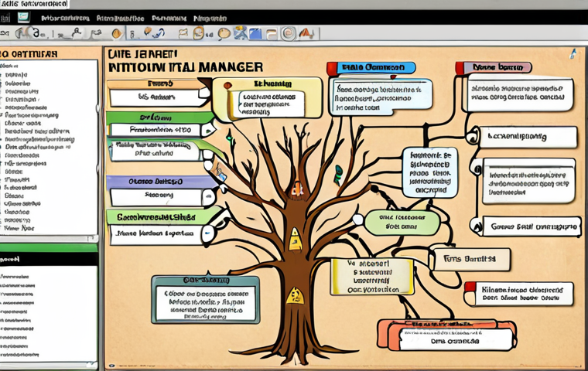
Task: Open the third text menu in the black bar
Action: pos(169,18)
